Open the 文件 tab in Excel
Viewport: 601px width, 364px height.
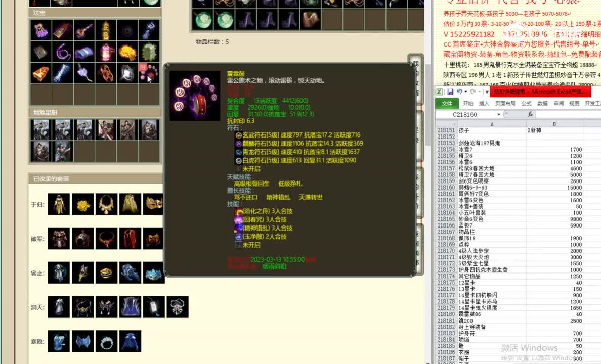[x=447, y=104]
